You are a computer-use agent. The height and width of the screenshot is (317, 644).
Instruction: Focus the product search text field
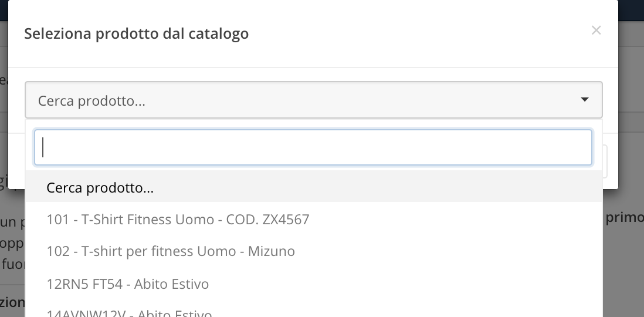coord(313,147)
